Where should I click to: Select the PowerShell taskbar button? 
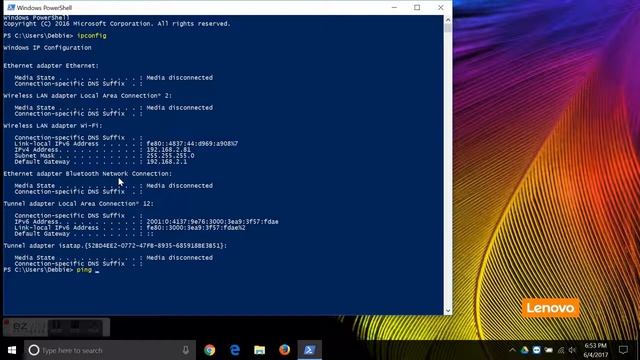click(x=309, y=350)
